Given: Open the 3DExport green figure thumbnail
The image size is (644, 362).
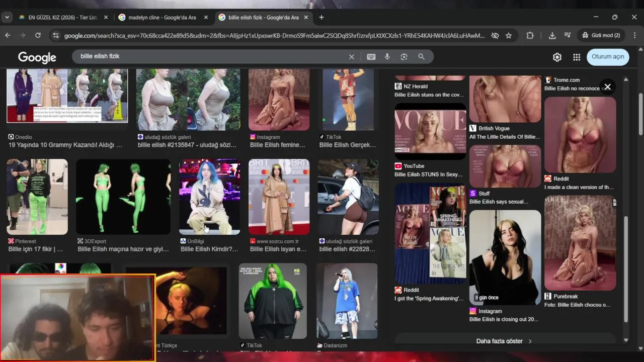Looking at the screenshot, I should (123, 197).
